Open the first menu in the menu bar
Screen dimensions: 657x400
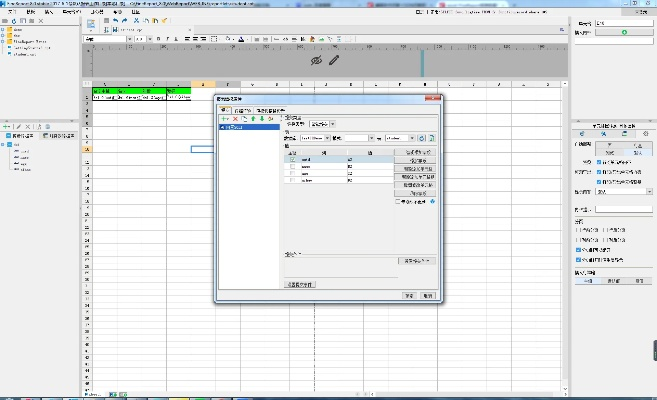pos(12,12)
